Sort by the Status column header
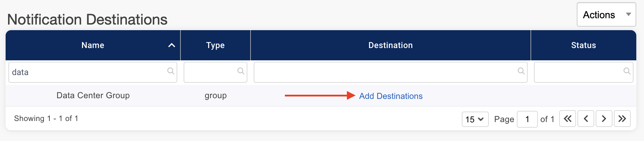Image resolution: width=644 pixels, height=141 pixels. pos(583,45)
